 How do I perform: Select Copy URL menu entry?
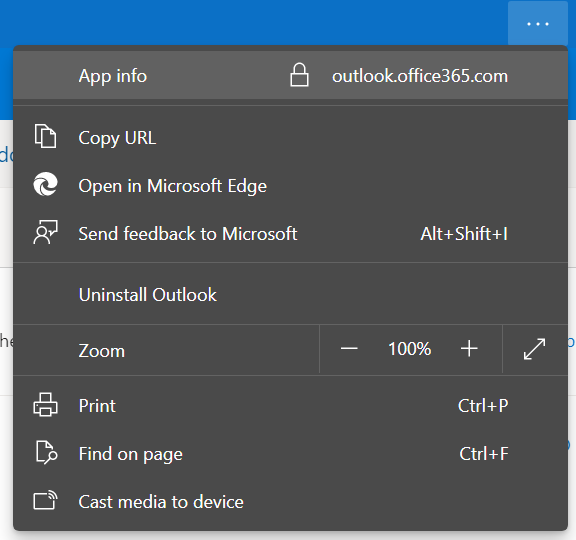point(290,138)
